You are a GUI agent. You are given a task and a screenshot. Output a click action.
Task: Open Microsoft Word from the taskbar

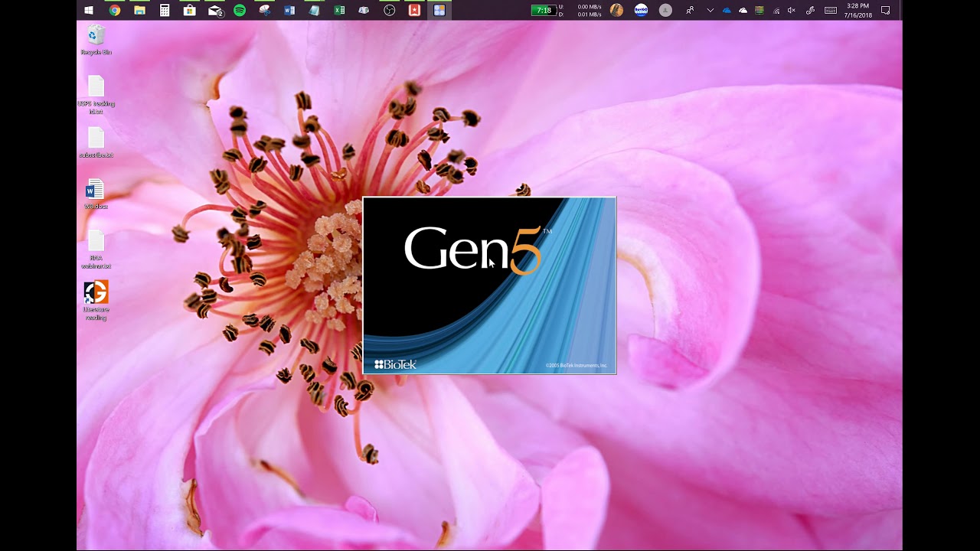289,10
